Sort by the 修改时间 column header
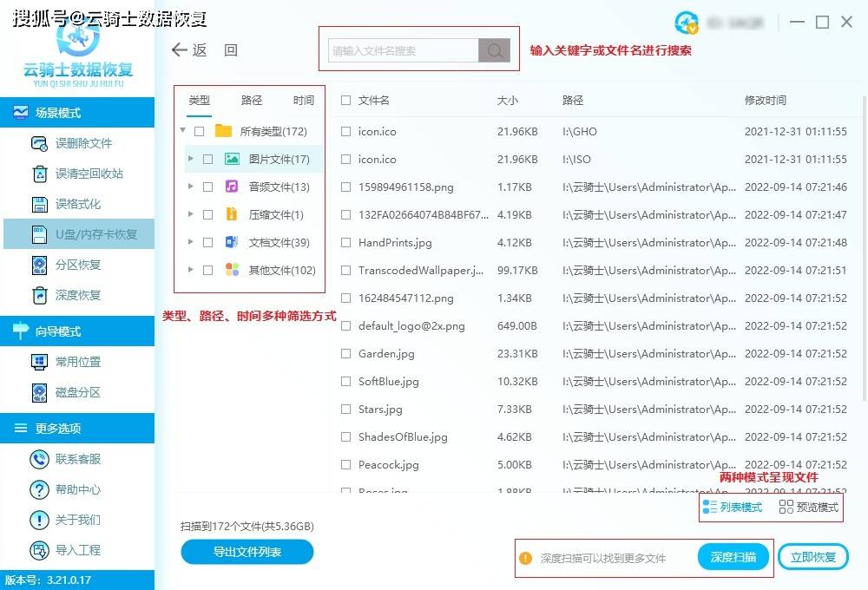Viewport: 868px width, 590px height. coord(766,100)
